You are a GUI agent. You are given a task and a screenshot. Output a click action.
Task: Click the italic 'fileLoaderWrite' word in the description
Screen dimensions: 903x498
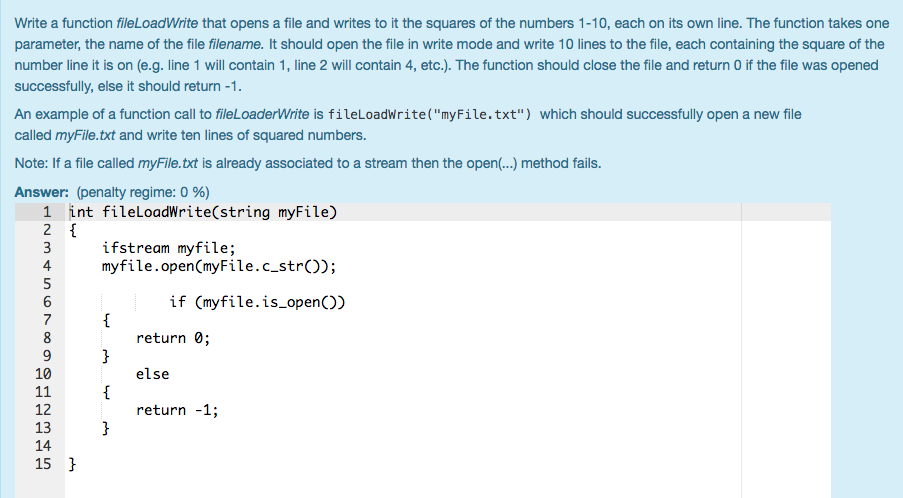coord(262,114)
